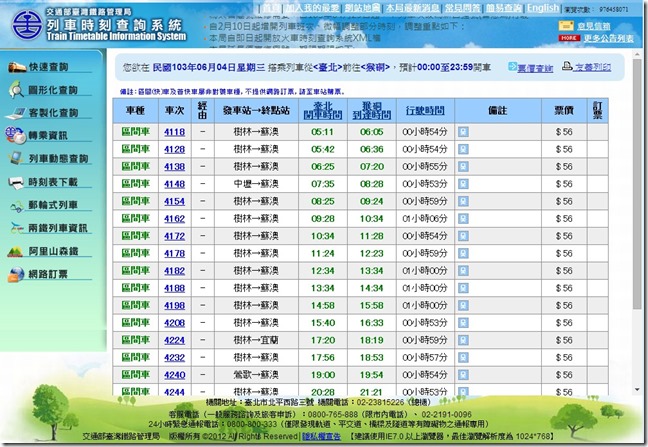Click remark icon for train 4128
The height and width of the screenshot is (447, 648).
[x=464, y=149]
